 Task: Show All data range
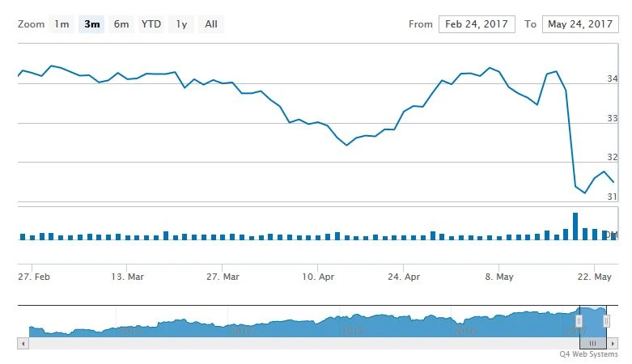[211, 24]
